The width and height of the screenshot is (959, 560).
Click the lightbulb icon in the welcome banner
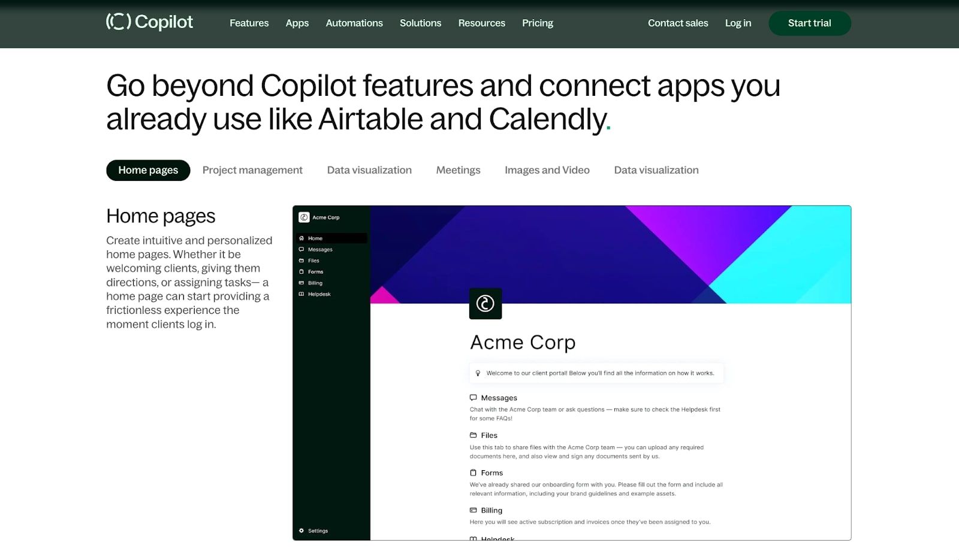coord(478,373)
